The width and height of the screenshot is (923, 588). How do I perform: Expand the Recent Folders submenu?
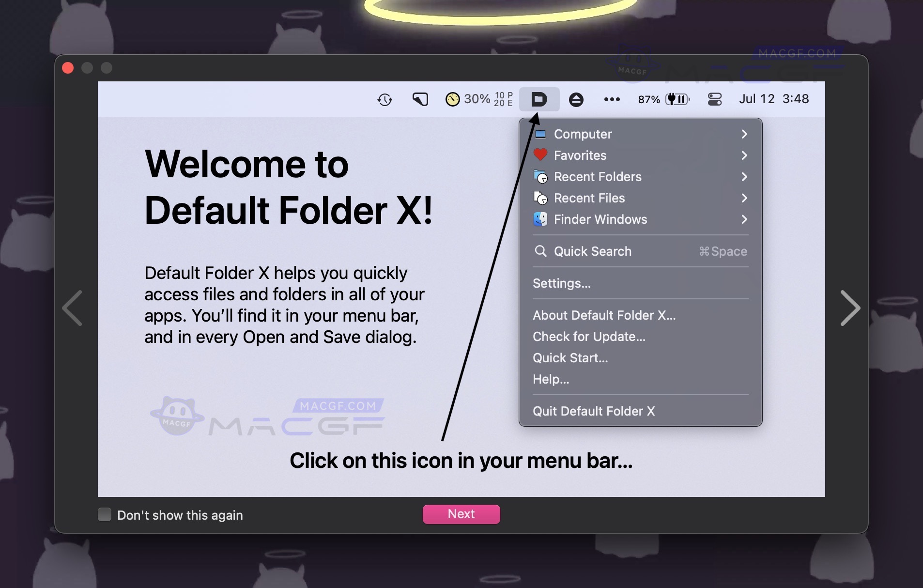598,177
